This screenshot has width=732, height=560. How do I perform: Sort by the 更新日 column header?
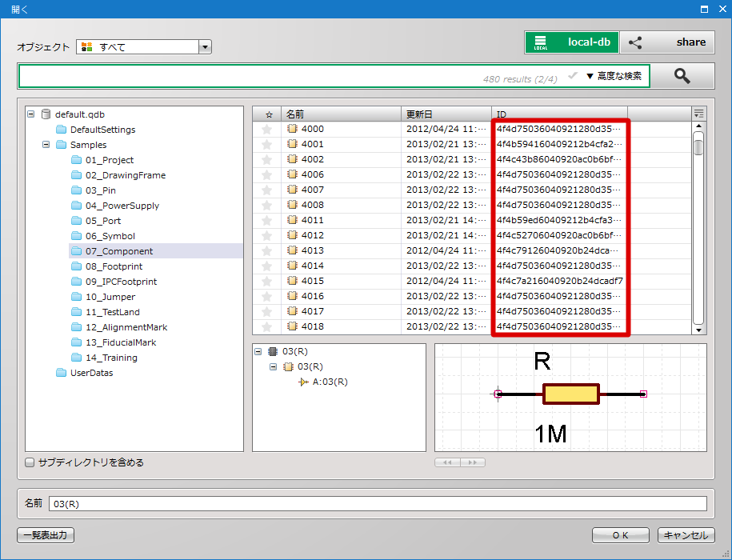pyautogui.click(x=446, y=114)
